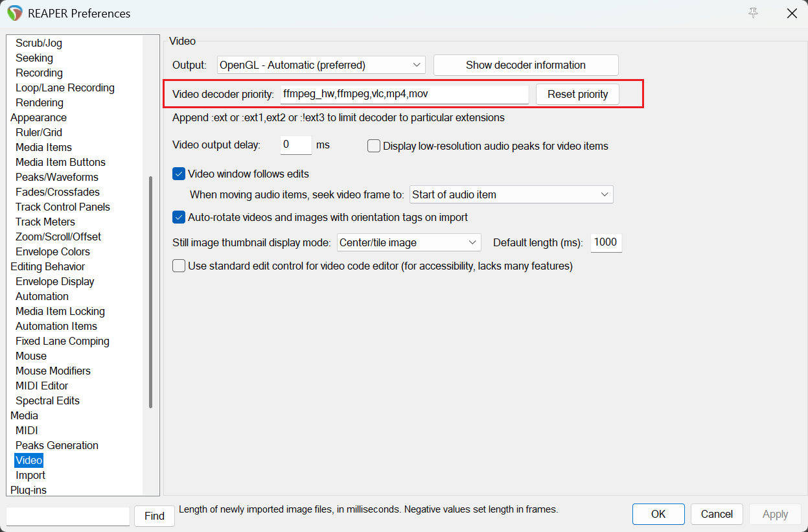
Task: Click the category list scrollbar
Action: (x=151, y=292)
